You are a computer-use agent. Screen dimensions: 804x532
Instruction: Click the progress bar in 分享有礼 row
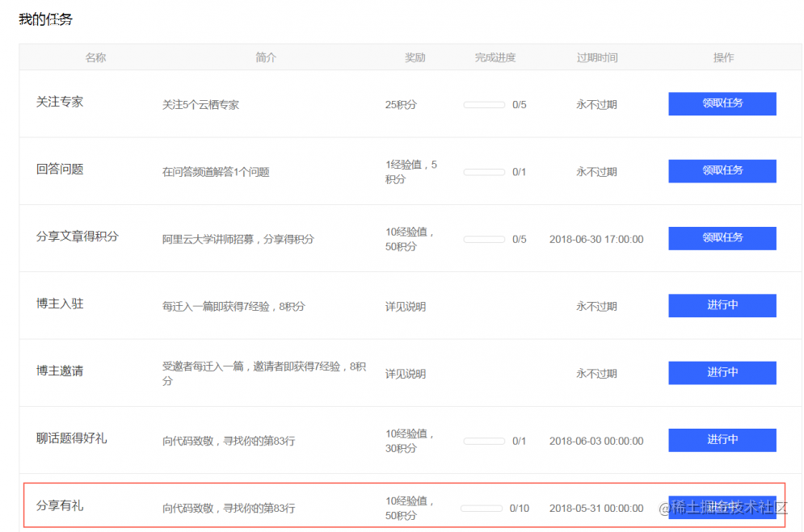tap(482, 509)
